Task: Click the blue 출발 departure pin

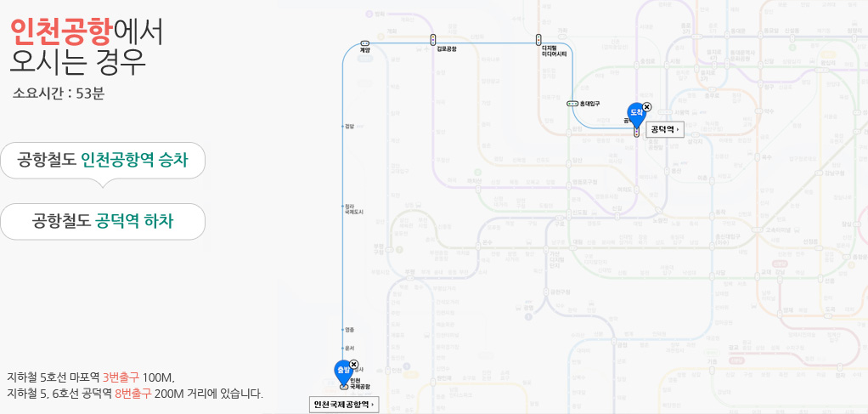Action: [342, 371]
